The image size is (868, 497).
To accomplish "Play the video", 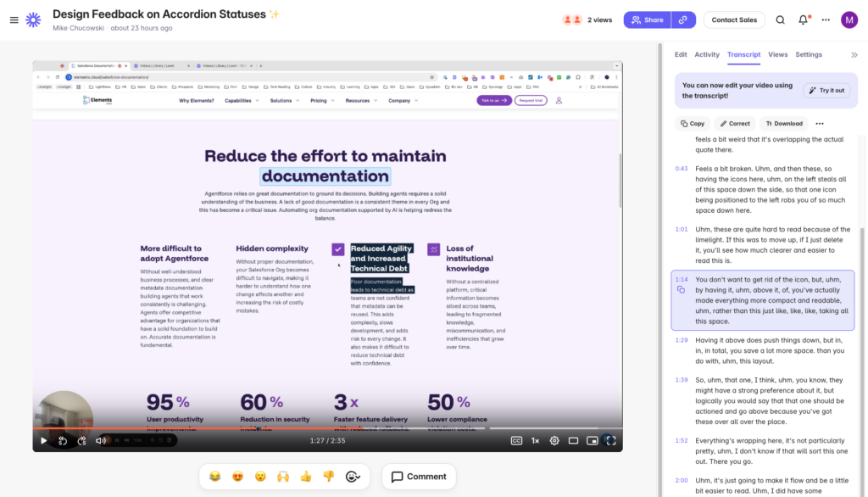I will 44,440.
